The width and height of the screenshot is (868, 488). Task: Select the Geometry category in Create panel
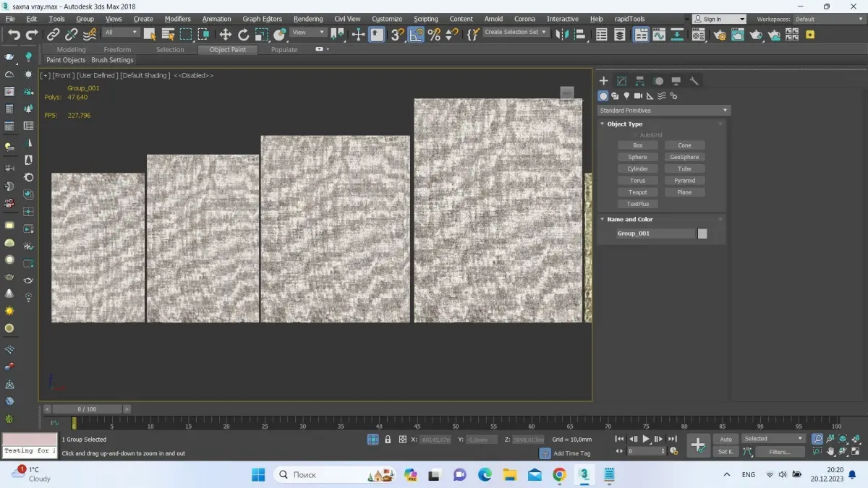click(x=603, y=96)
